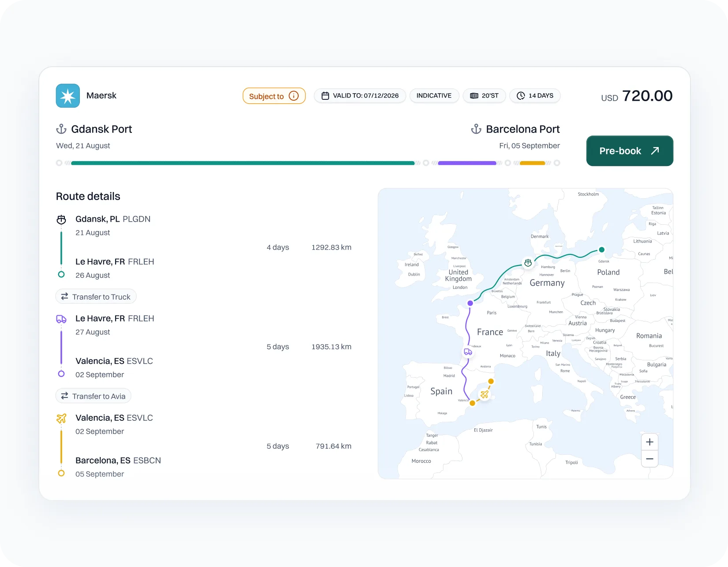Select the airplane marker on the map
This screenshot has width=728, height=567.
point(484,394)
